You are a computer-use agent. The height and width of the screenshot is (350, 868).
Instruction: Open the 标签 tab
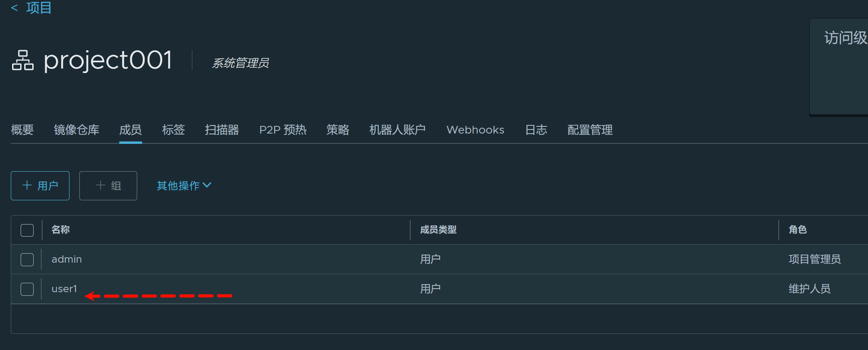(x=174, y=130)
